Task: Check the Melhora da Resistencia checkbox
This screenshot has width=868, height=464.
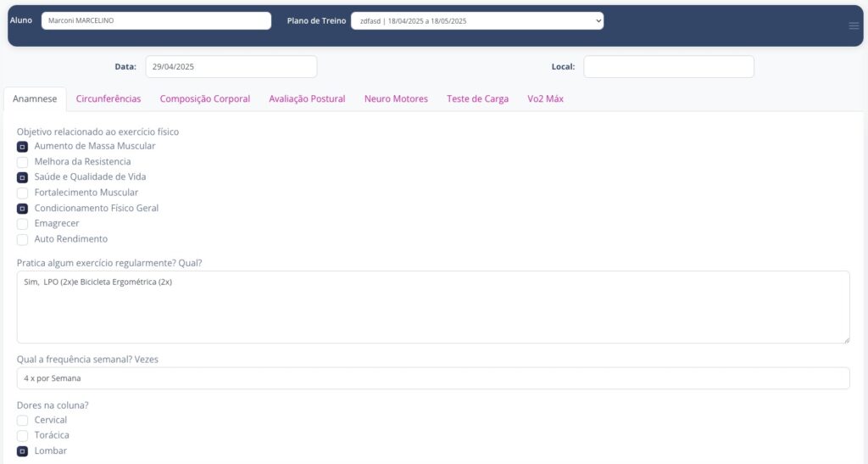Action: 23,162
